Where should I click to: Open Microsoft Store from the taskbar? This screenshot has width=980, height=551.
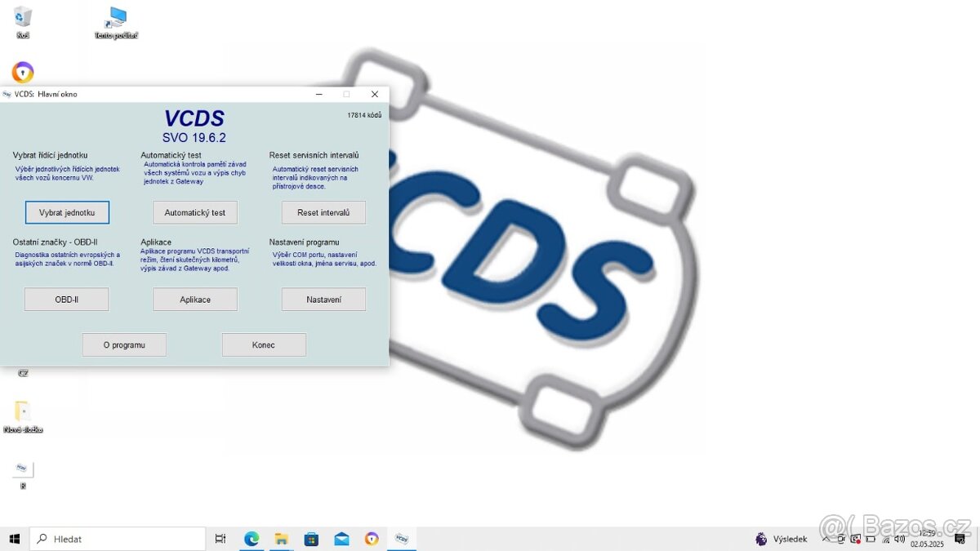tap(311, 539)
